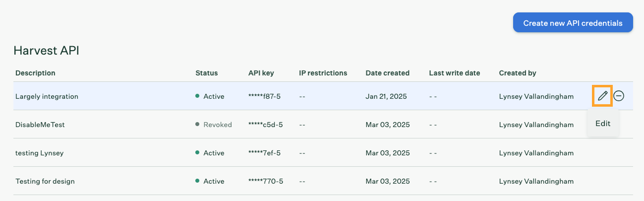This screenshot has height=201, width=644.
Task: Click the Status column header
Action: click(206, 73)
